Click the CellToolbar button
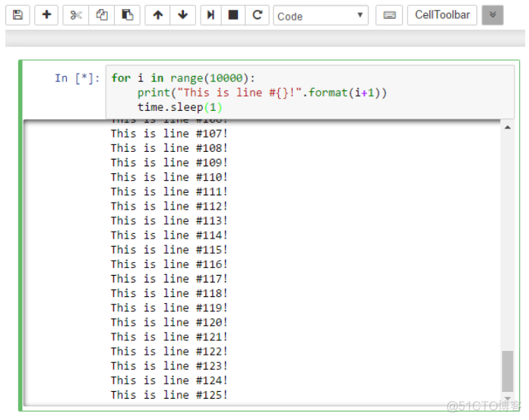The height and width of the screenshot is (420, 529). [442, 15]
